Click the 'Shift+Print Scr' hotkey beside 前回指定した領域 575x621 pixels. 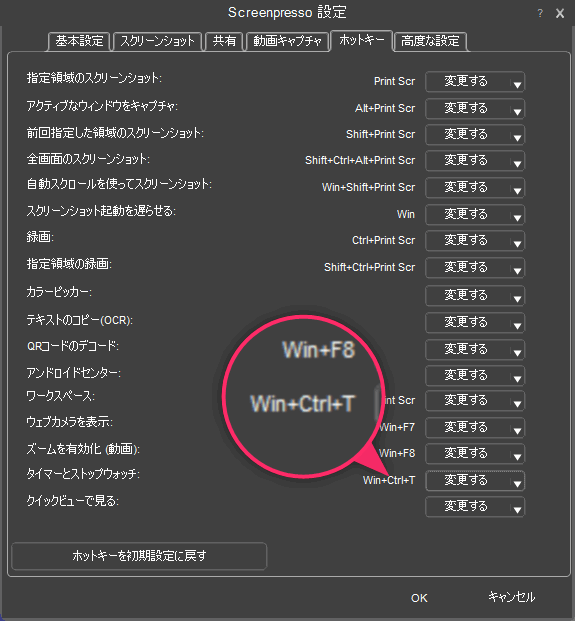(381, 135)
